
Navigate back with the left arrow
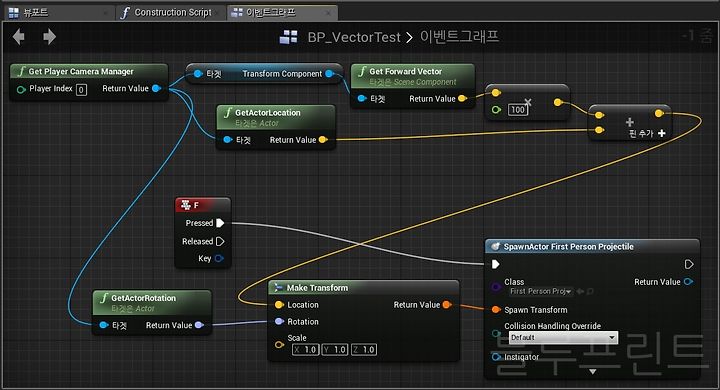click(x=19, y=37)
